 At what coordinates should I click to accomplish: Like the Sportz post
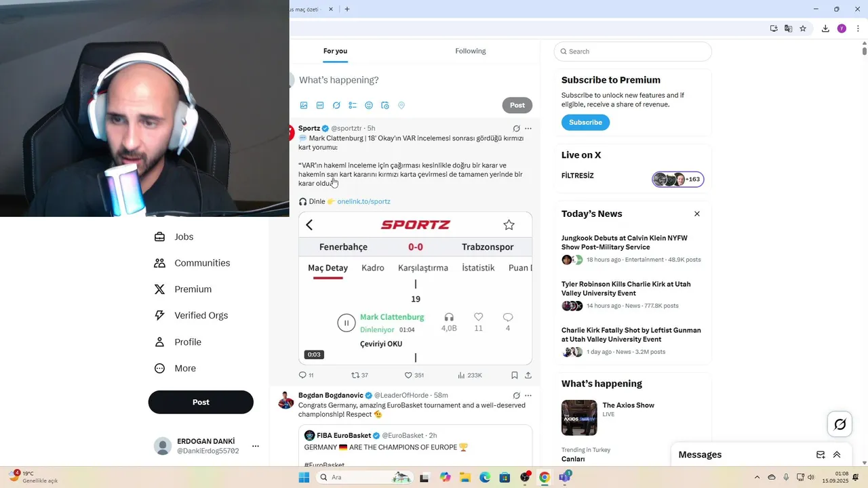(x=414, y=375)
